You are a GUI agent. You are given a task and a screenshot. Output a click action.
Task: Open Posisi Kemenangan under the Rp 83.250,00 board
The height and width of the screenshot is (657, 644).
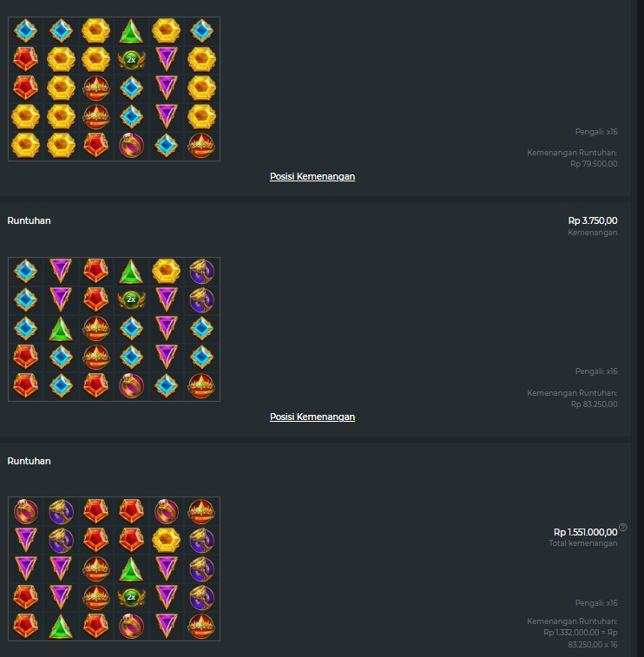[312, 417]
